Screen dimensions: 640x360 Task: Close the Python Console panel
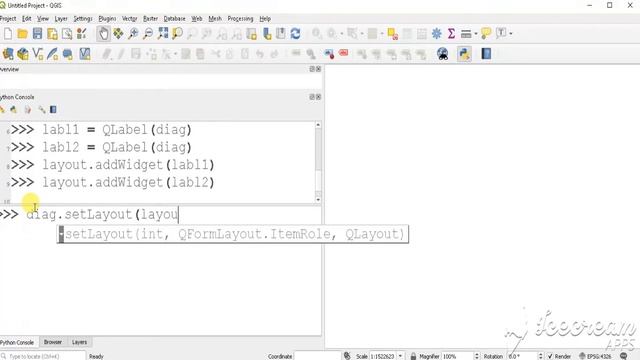tap(318, 97)
